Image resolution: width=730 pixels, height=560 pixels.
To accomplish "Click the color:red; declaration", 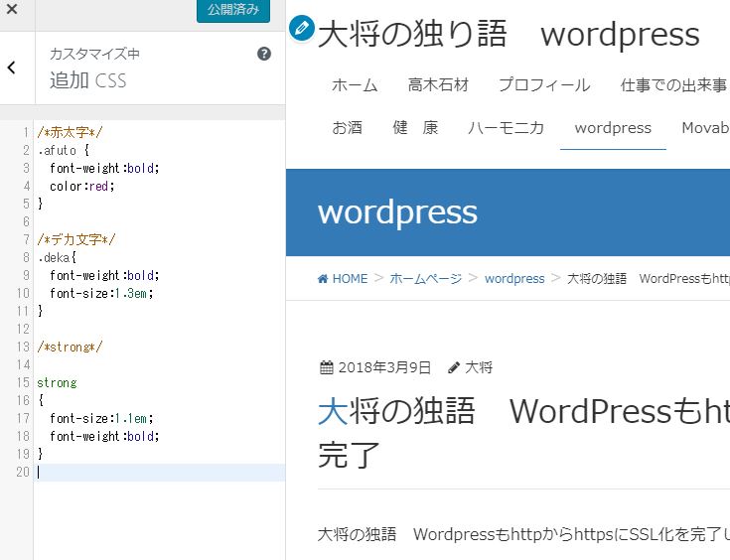I will [81, 187].
